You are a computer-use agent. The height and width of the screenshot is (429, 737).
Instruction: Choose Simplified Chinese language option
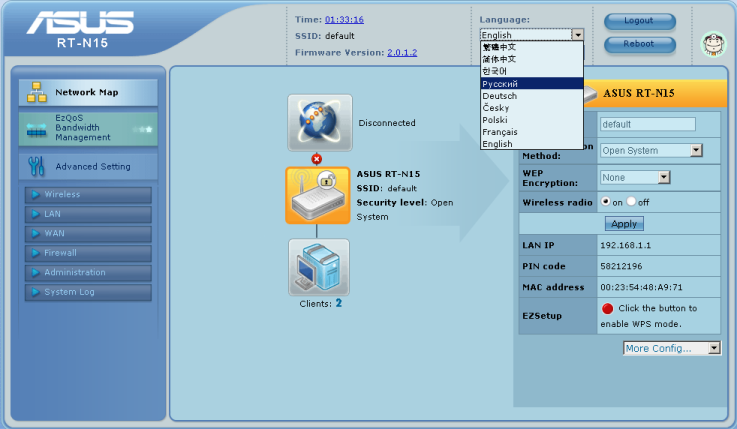tap(532, 59)
